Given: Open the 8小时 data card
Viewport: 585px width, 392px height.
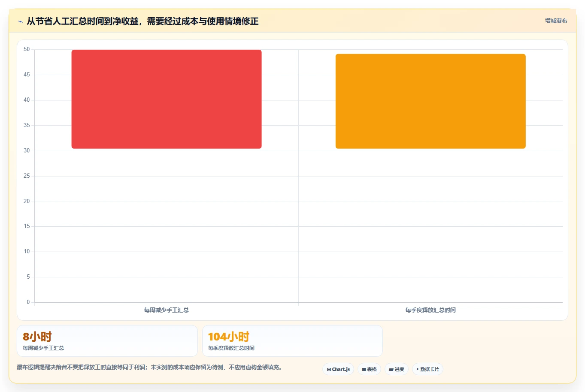Looking at the screenshot, I should tap(107, 341).
